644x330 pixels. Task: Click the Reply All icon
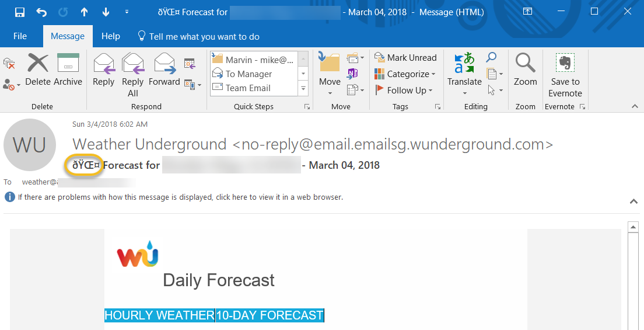133,63
